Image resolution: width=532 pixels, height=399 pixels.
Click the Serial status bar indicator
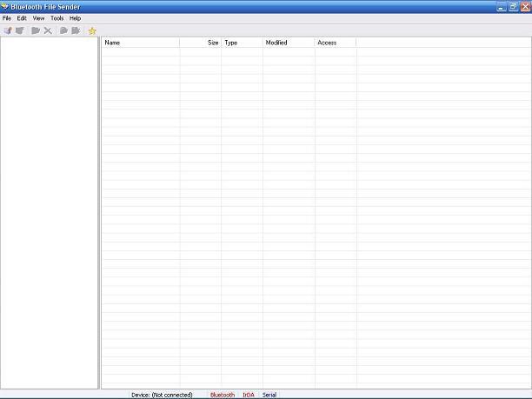coord(269,395)
